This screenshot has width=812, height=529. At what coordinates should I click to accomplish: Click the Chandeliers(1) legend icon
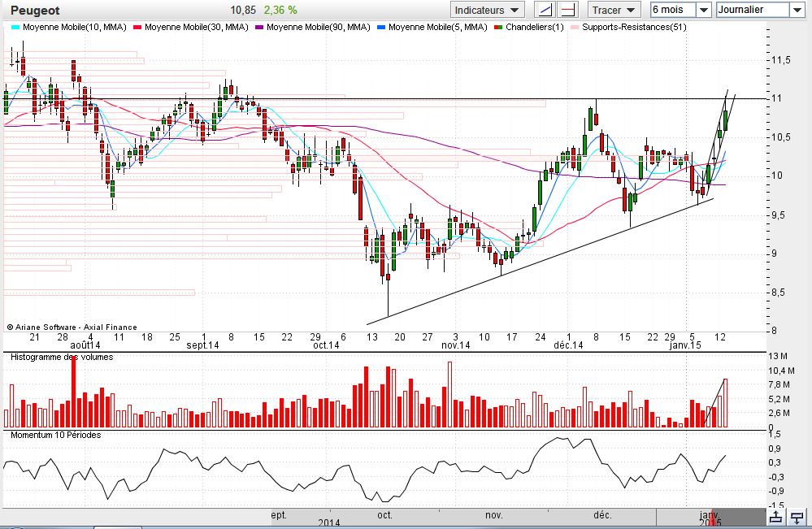pyautogui.click(x=498, y=27)
